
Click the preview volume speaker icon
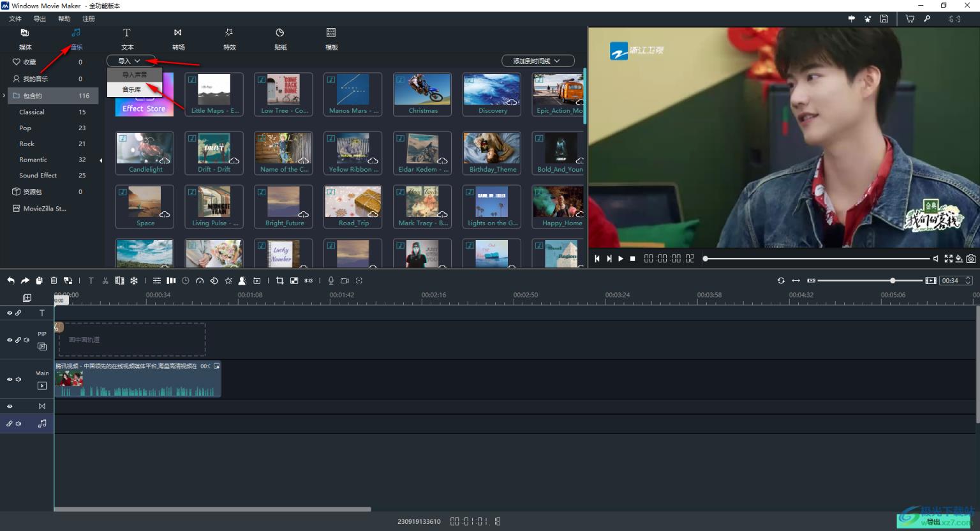pos(936,258)
